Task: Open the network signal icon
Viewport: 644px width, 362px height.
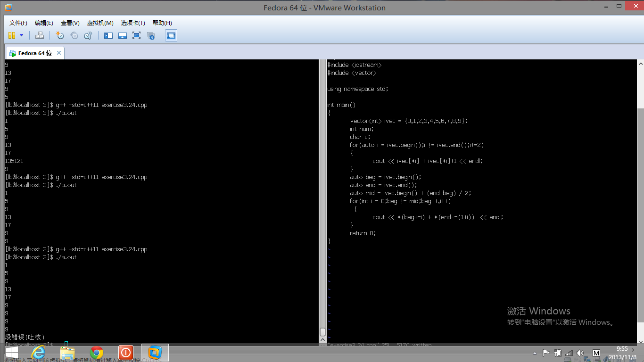Action: click(569, 353)
